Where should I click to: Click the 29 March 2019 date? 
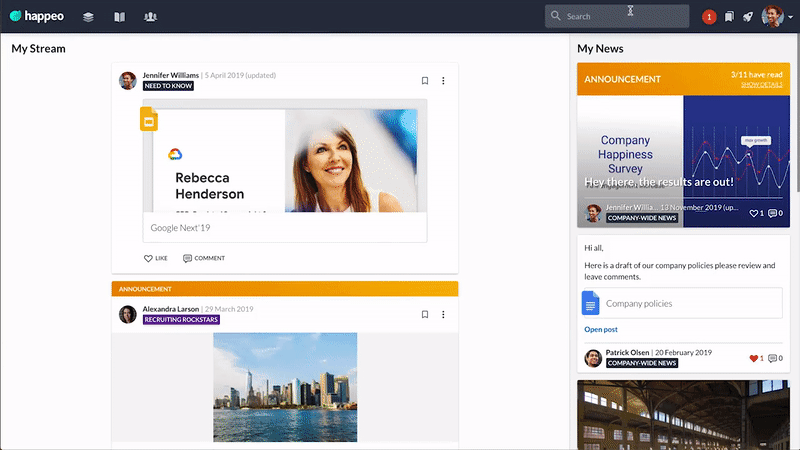click(229, 309)
